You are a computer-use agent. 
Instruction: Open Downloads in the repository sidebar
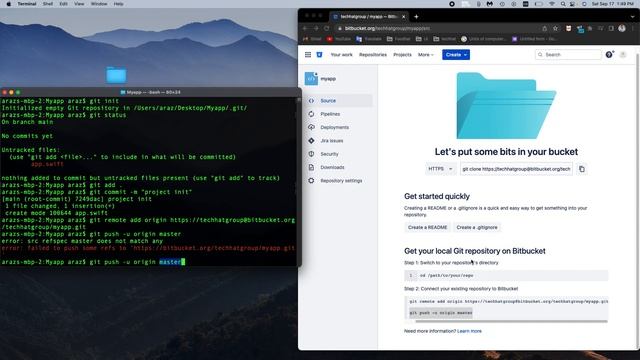click(340, 167)
